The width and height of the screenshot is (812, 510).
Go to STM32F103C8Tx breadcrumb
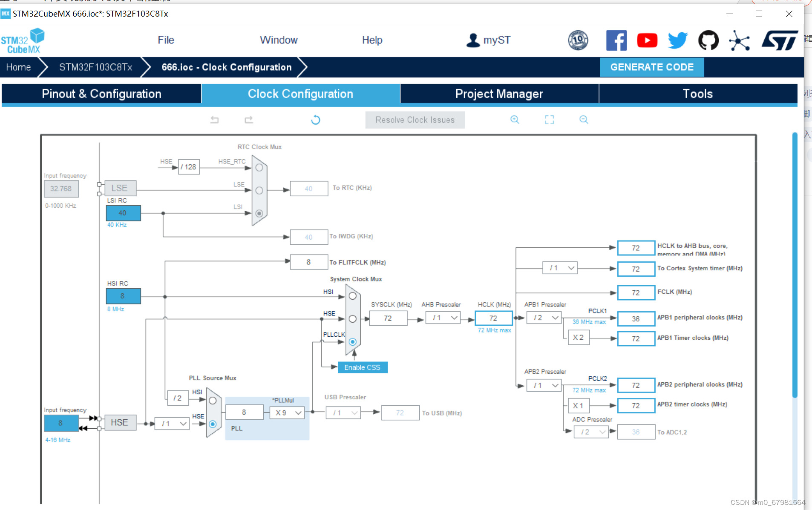pyautogui.click(x=95, y=67)
